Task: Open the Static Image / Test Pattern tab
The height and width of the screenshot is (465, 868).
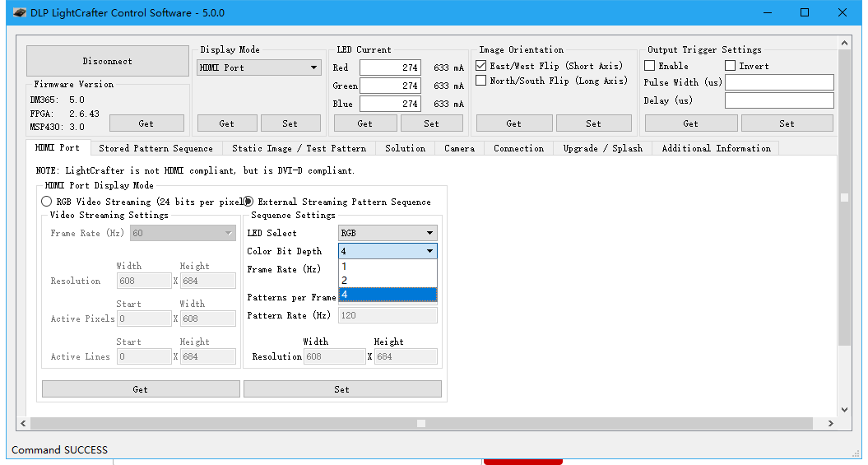Action: [x=299, y=148]
